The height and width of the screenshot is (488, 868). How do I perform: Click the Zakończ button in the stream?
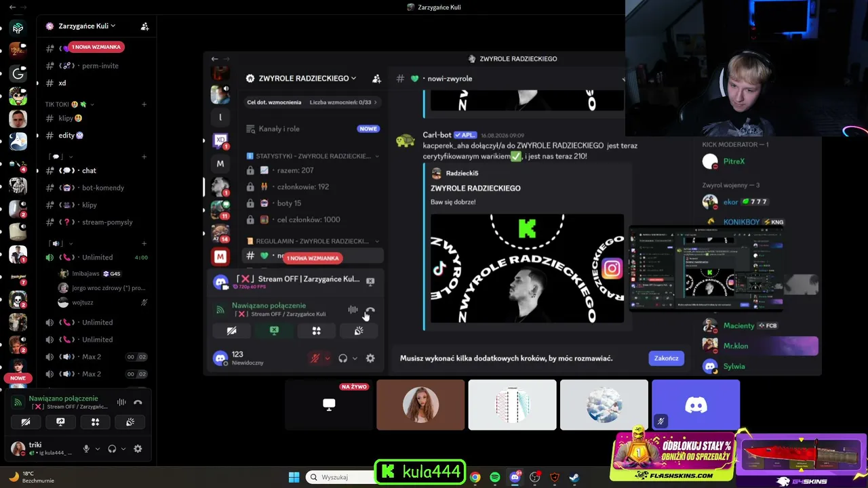(x=666, y=358)
